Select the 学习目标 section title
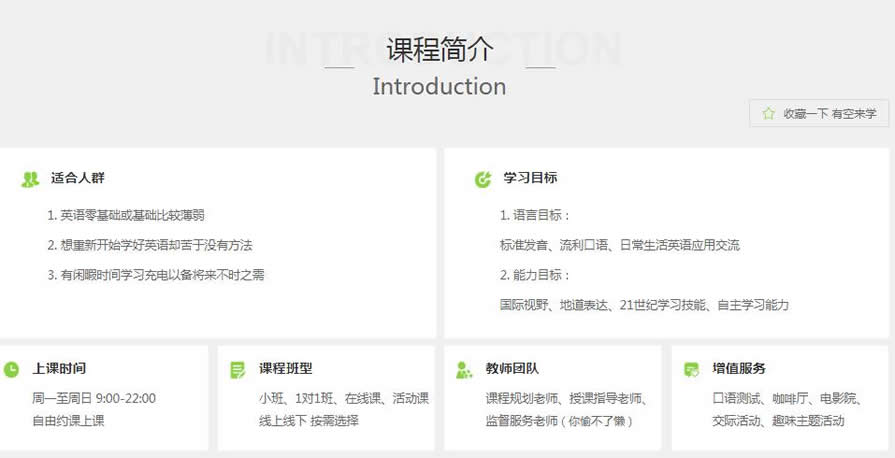This screenshot has width=895, height=458. click(530, 178)
